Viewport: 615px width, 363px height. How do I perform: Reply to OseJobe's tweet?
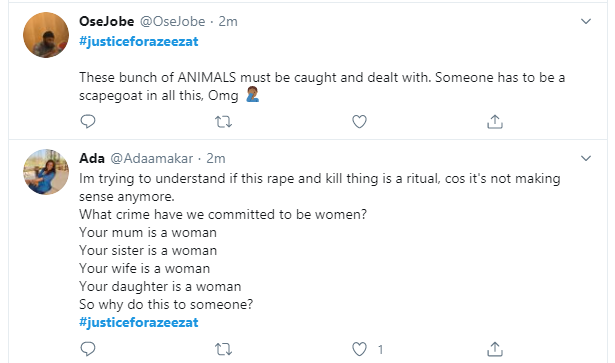pos(88,122)
